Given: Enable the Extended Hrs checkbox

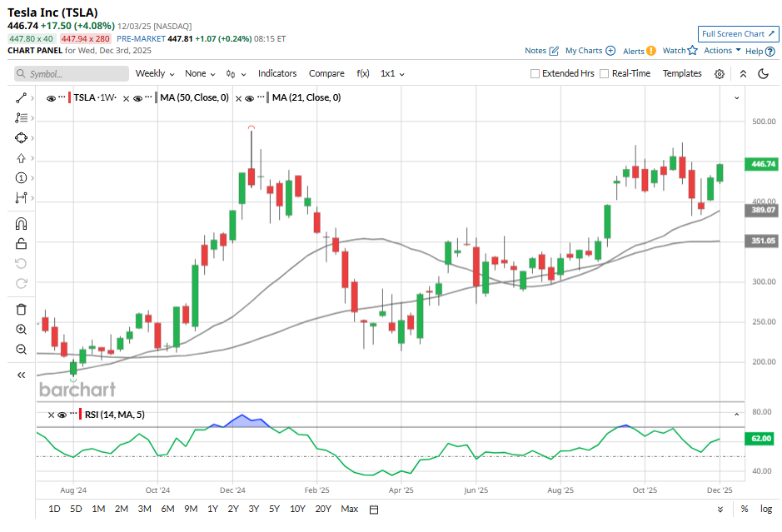Looking at the screenshot, I should (535, 74).
